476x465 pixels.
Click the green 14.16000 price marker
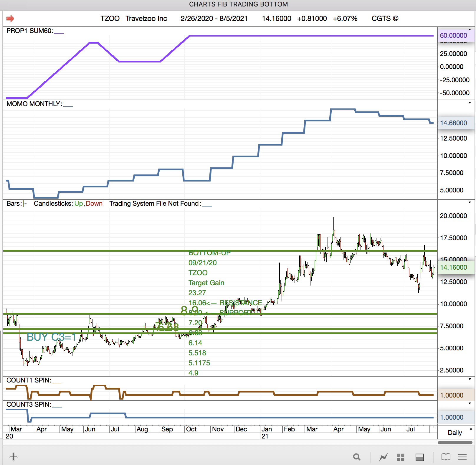pyautogui.click(x=454, y=268)
